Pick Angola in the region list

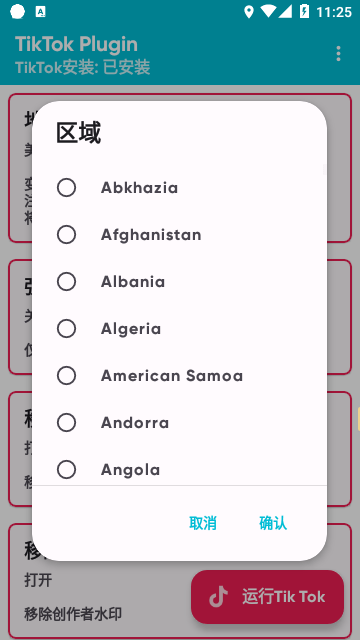[179, 469]
